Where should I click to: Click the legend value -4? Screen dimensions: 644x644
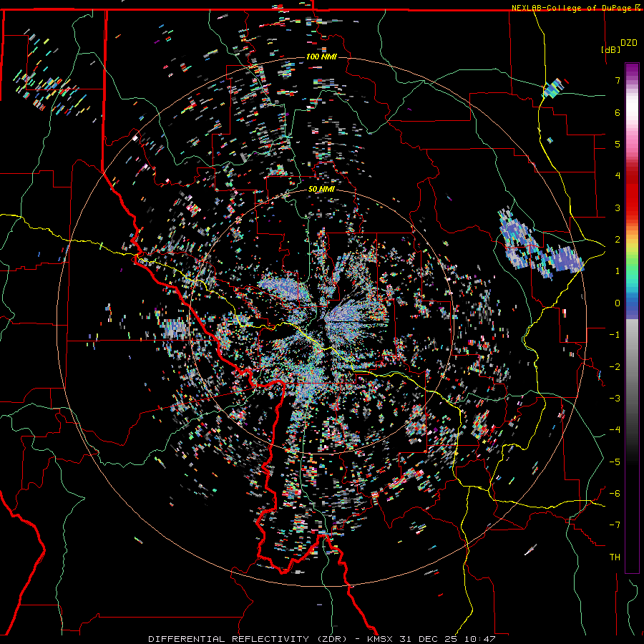(x=615, y=430)
